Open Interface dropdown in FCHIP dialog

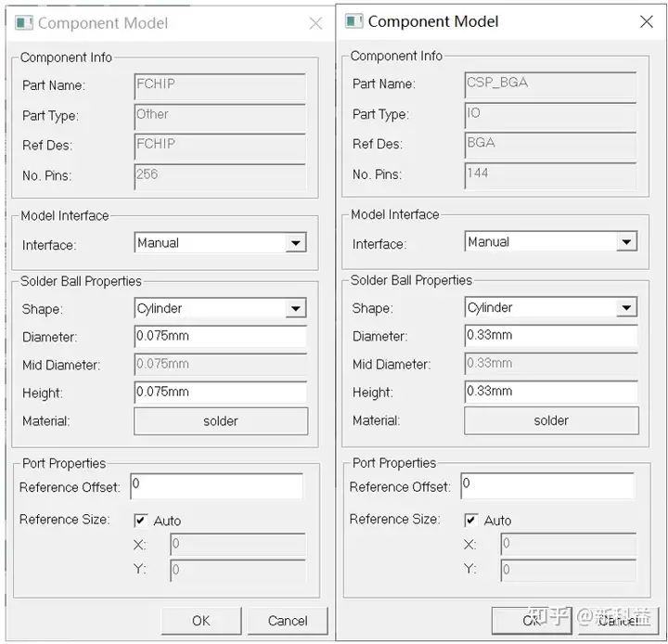tap(296, 243)
